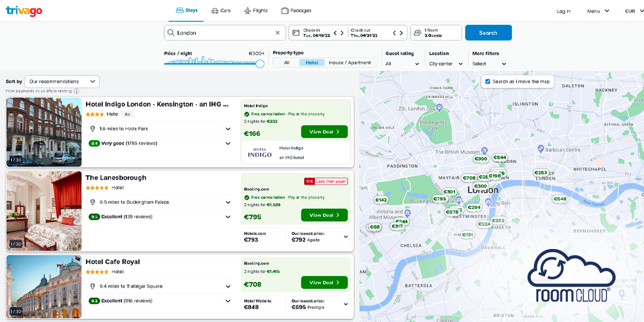Expand the Excellent (139 reviews) rating row

click(x=160, y=217)
